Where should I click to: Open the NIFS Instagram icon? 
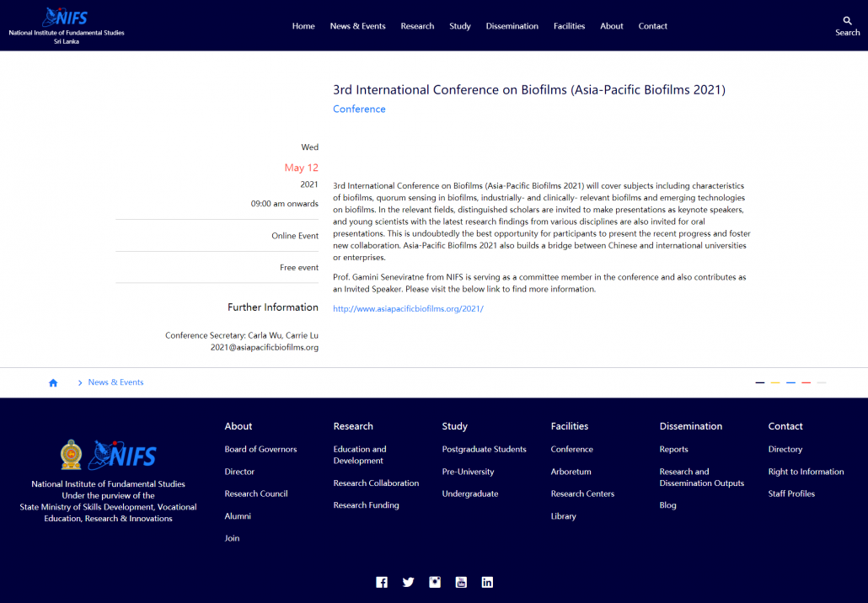(435, 582)
